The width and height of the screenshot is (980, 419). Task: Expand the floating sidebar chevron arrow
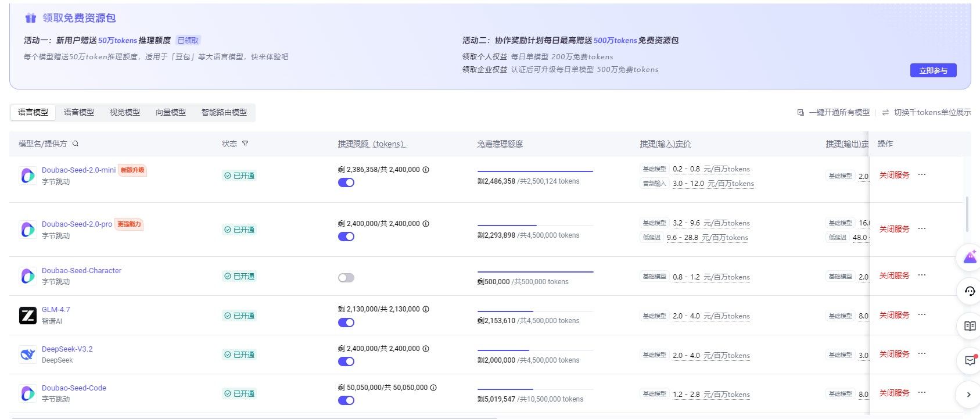(x=968, y=395)
